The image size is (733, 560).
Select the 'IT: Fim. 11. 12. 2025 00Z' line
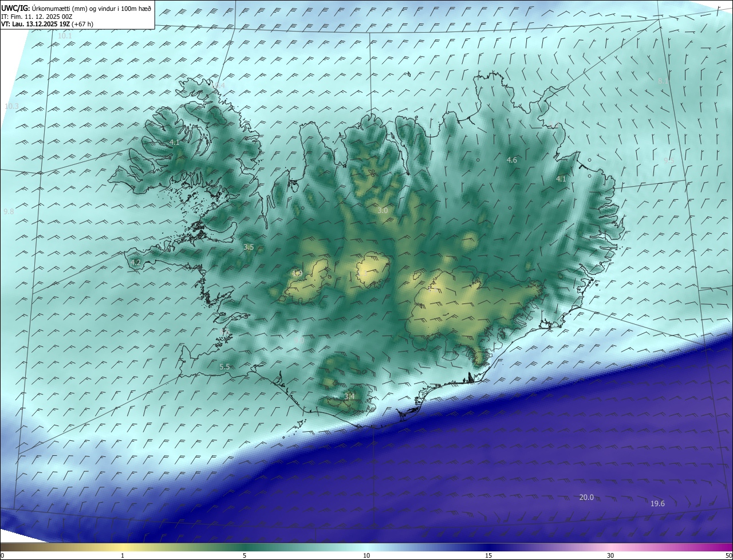click(38, 16)
